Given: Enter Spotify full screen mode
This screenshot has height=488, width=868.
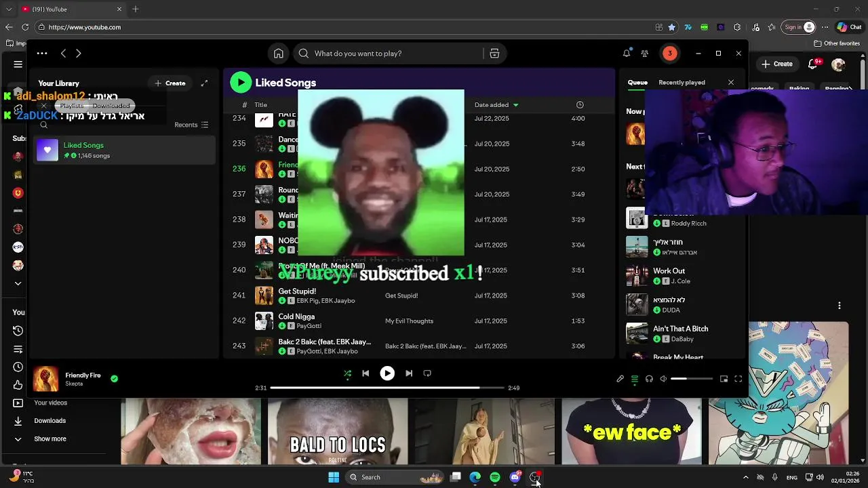Looking at the screenshot, I should (x=738, y=379).
